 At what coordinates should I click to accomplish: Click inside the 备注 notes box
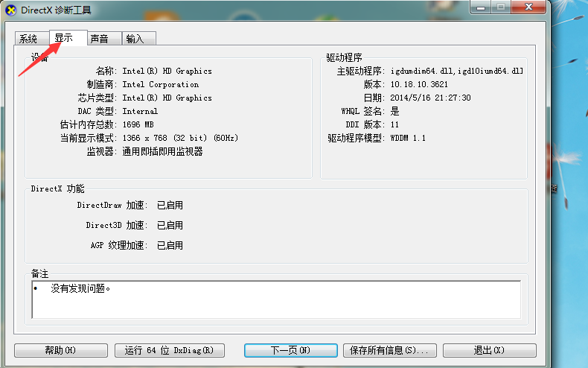276,299
